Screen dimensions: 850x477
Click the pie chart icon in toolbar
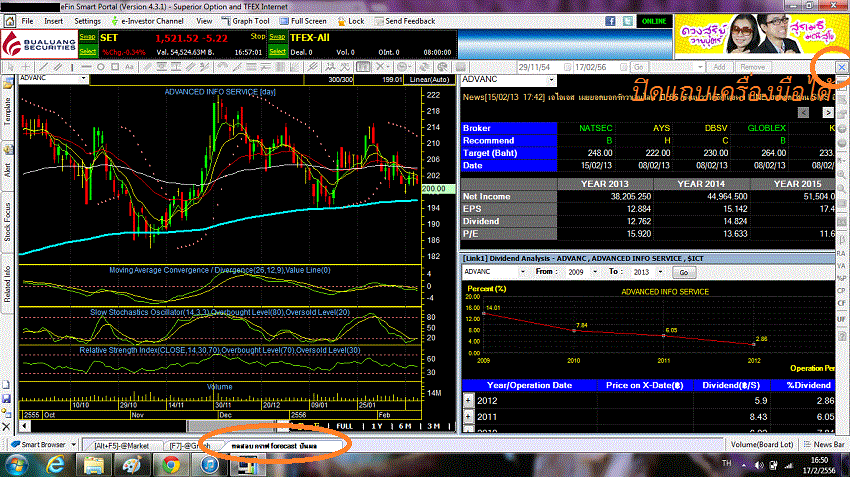(x=443, y=67)
